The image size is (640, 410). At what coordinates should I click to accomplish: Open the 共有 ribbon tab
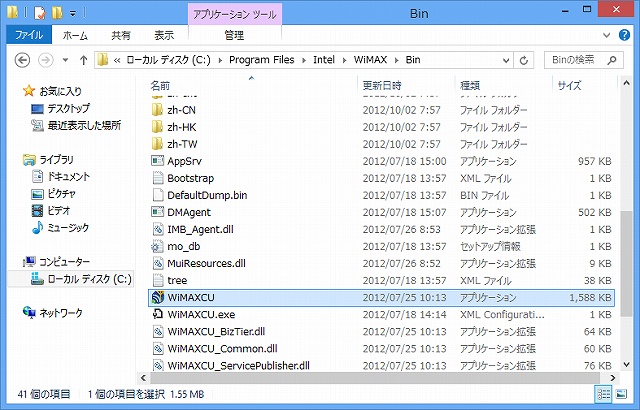coord(121,35)
